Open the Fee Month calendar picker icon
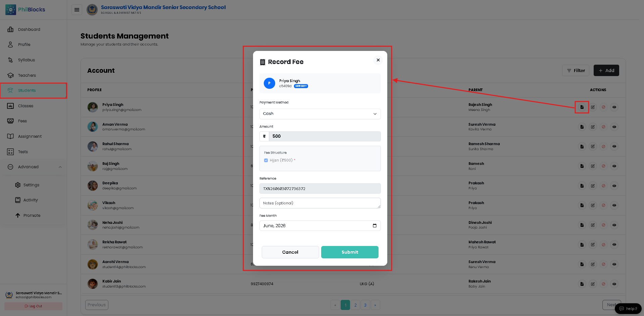644x316 pixels. coord(375,226)
